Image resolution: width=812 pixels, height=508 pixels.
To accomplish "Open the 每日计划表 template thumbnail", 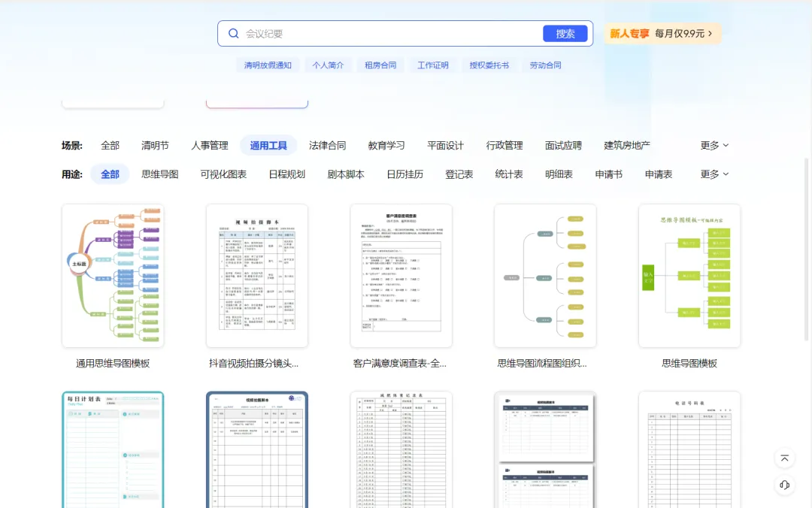I will [x=113, y=449].
